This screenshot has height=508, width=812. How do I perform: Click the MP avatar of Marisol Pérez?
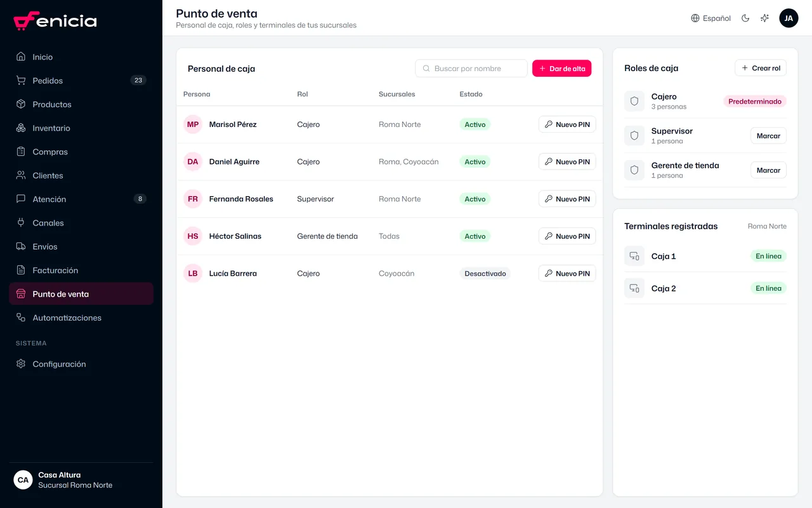[x=193, y=124]
